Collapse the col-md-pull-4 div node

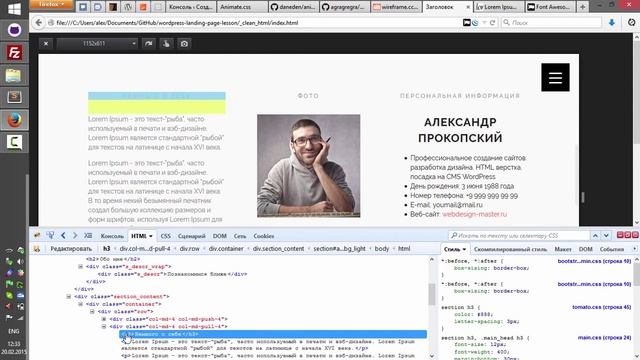click(104, 327)
